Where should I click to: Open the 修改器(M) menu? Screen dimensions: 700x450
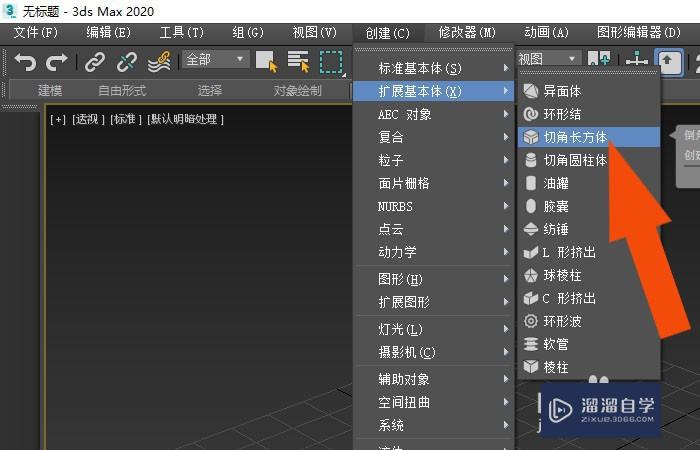[x=467, y=32]
